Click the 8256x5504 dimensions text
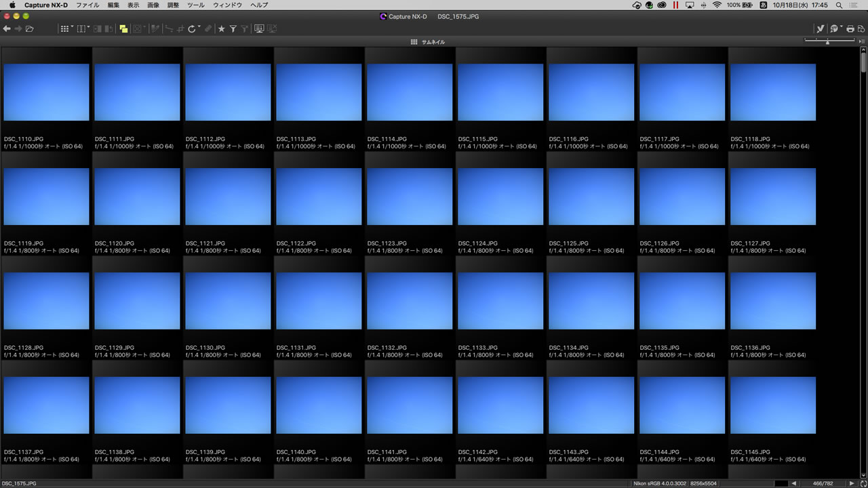Viewport: 868px width, 488px height. click(703, 483)
